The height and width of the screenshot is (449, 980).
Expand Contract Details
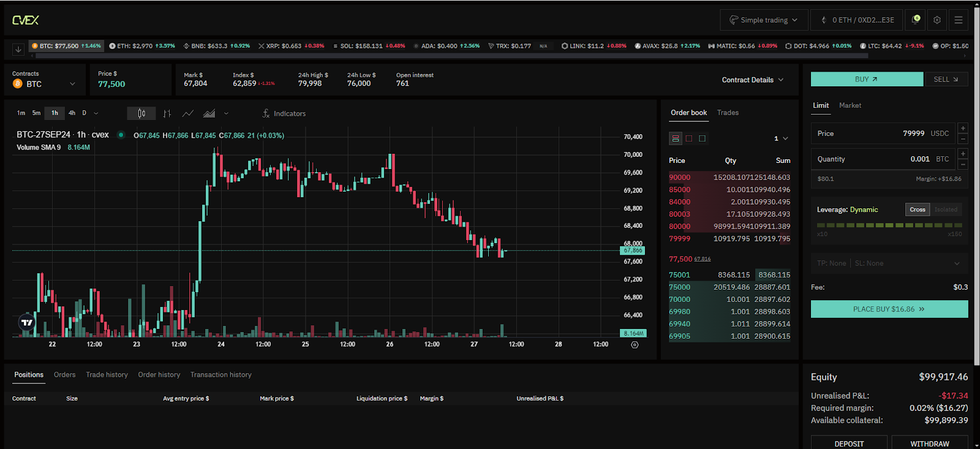(x=752, y=80)
